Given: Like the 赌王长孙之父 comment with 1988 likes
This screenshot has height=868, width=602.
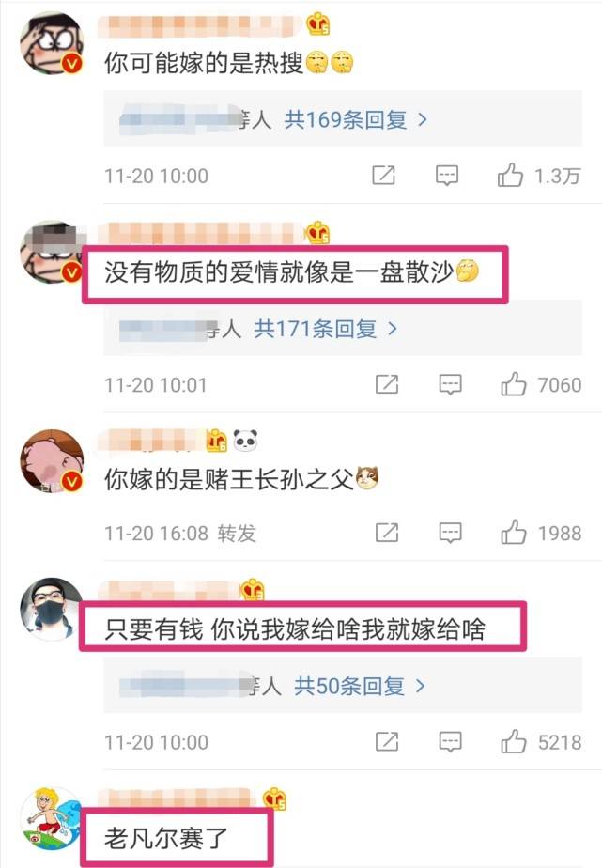Looking at the screenshot, I should pos(513,533).
